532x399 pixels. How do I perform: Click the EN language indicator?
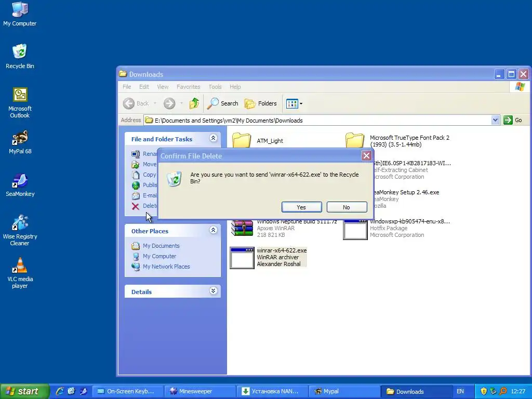click(460, 391)
